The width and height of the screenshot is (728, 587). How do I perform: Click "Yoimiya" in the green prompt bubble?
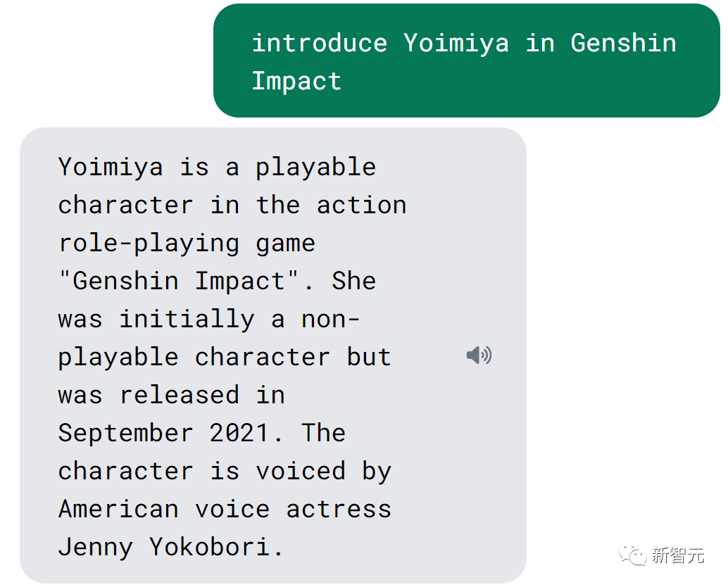456,44
